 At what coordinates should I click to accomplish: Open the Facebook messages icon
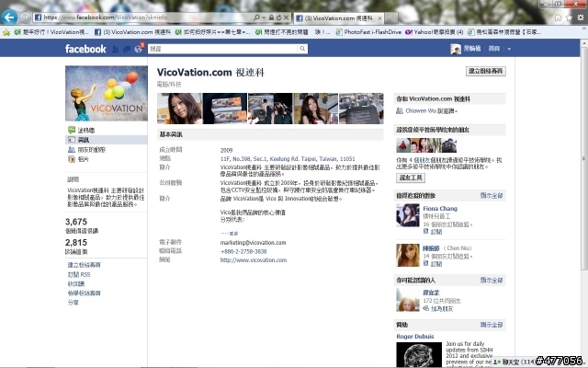pyautogui.click(x=127, y=49)
